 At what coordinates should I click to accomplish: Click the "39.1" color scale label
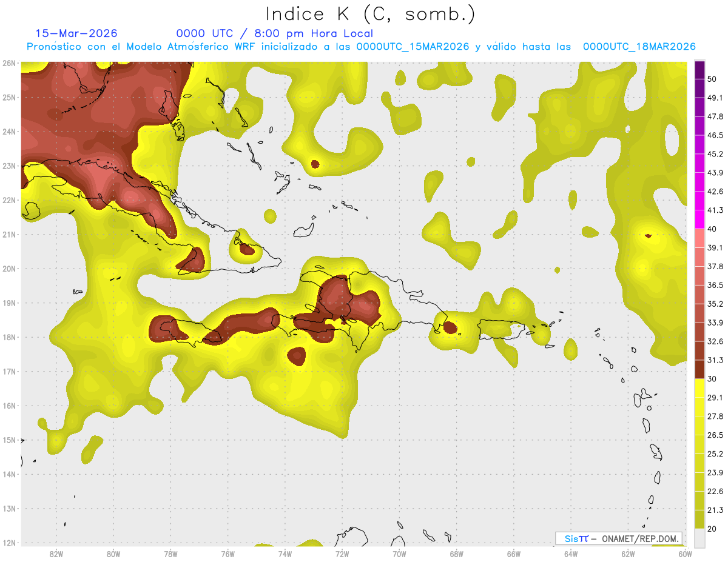point(715,247)
